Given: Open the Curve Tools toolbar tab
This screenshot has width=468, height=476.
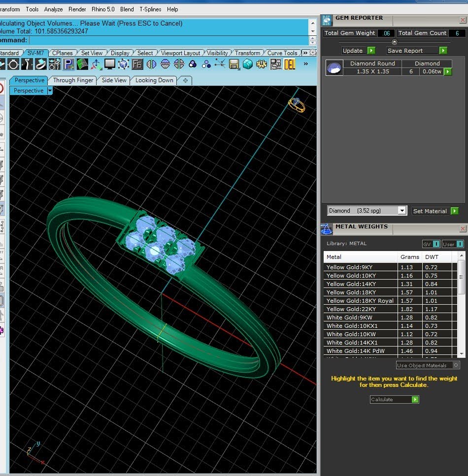Looking at the screenshot, I should coord(282,53).
